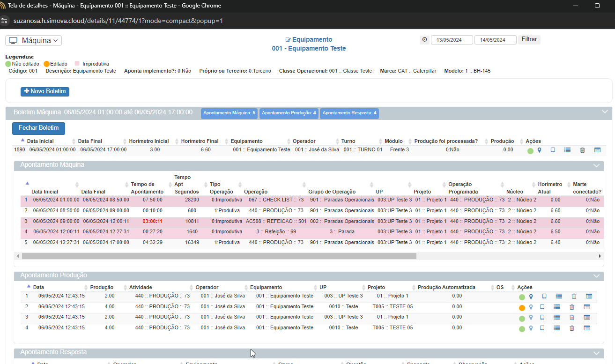
Task: Select the Apontamento Produção: 4 tab badge
Action: pos(289,113)
